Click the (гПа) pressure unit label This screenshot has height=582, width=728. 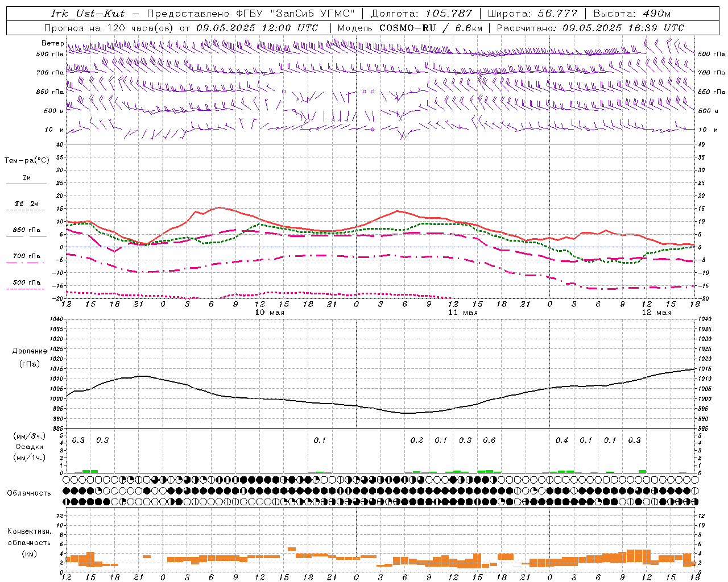[30, 364]
